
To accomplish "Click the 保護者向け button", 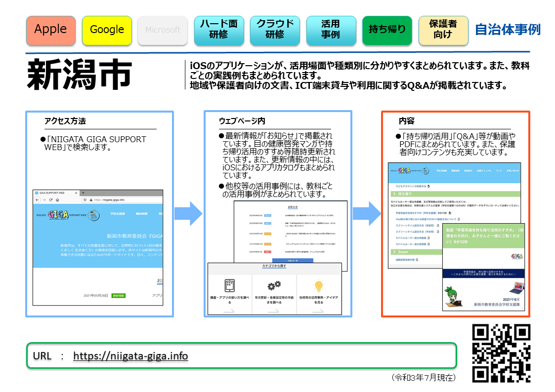I will (443, 30).
